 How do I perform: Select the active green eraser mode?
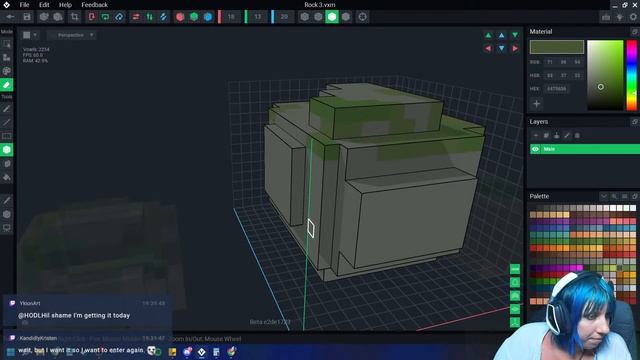(7, 85)
